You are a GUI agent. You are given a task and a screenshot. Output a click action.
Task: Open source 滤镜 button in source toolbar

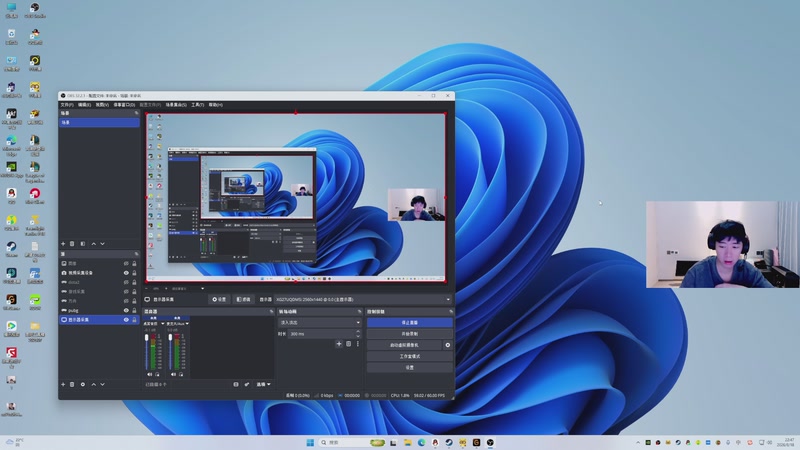click(x=243, y=299)
